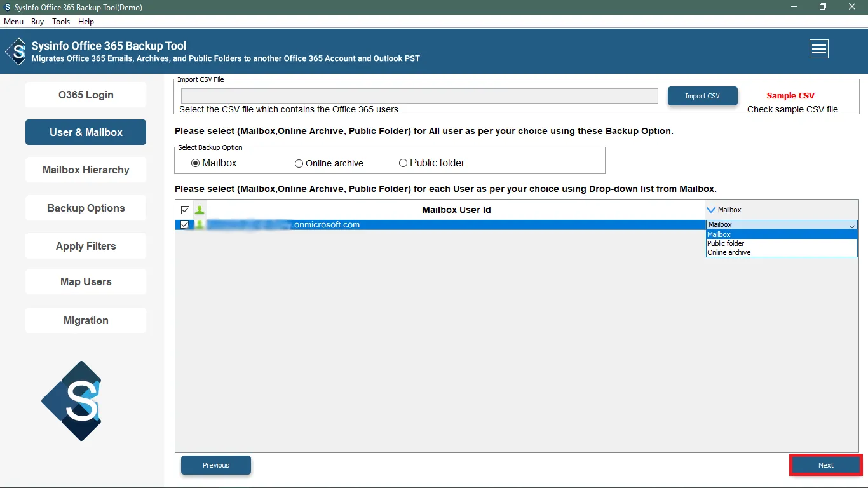Click the large S logo in the sidebar
Viewport: 868px width, 488px height.
coord(72,400)
